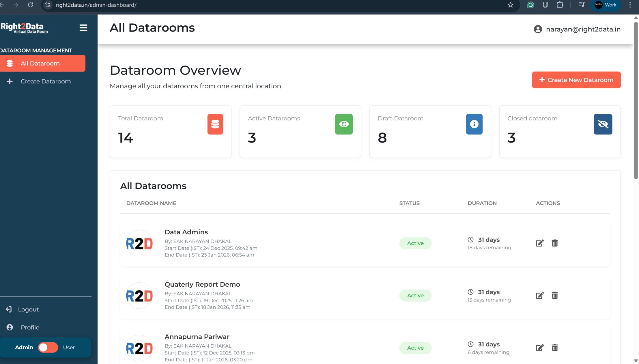Open the Chrome Work profile menu
Image resolution: width=639 pixels, height=364 pixels.
(x=606, y=5)
